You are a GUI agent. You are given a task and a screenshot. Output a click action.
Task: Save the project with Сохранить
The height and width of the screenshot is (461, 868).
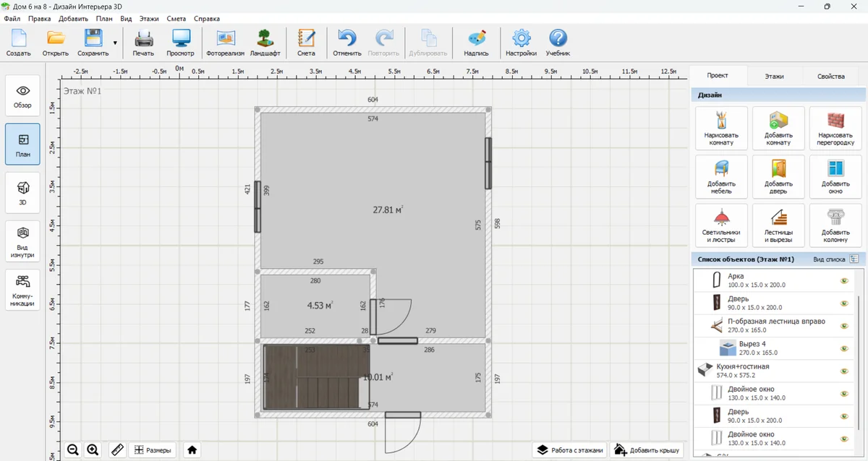93,43
